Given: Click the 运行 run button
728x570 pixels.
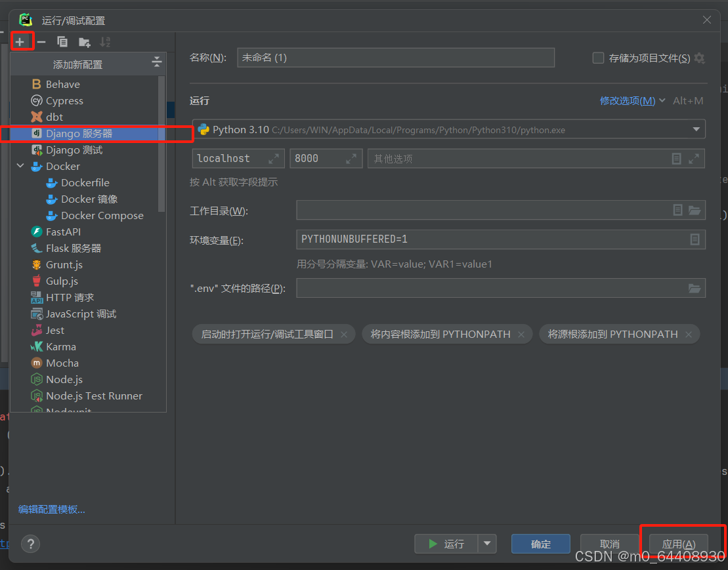Looking at the screenshot, I should (x=446, y=544).
